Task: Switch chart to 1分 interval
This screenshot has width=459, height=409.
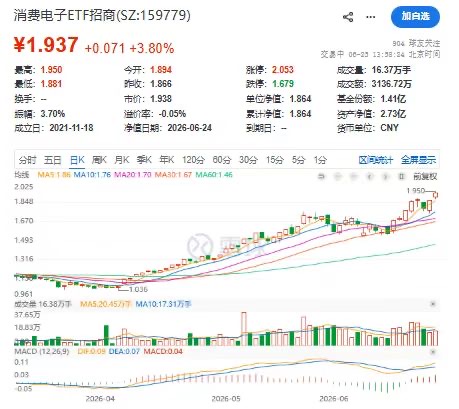Action: pos(320,160)
